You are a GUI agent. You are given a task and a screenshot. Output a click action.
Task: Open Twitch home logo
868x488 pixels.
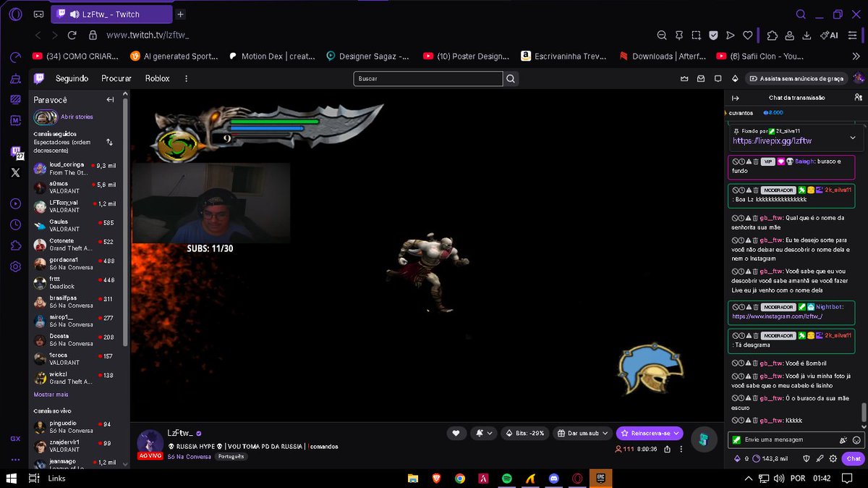[x=39, y=78]
